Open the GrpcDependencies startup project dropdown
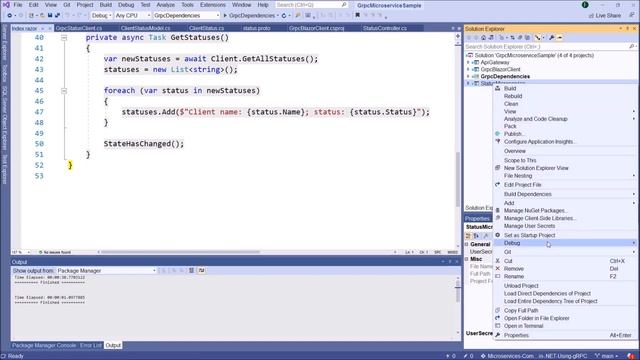Viewport: 640px width, 360px height. pyautogui.click(x=187, y=16)
